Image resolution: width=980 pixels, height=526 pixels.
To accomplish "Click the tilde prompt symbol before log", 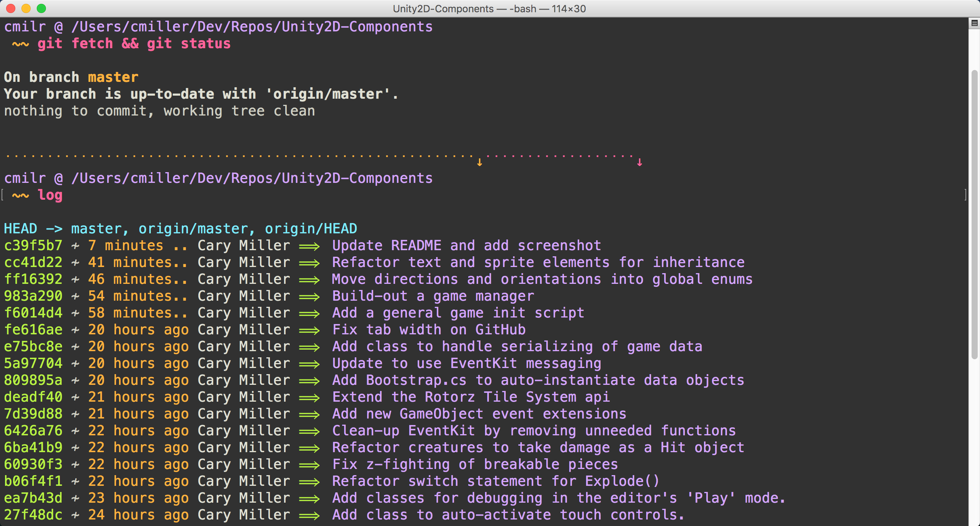I will pos(20,195).
